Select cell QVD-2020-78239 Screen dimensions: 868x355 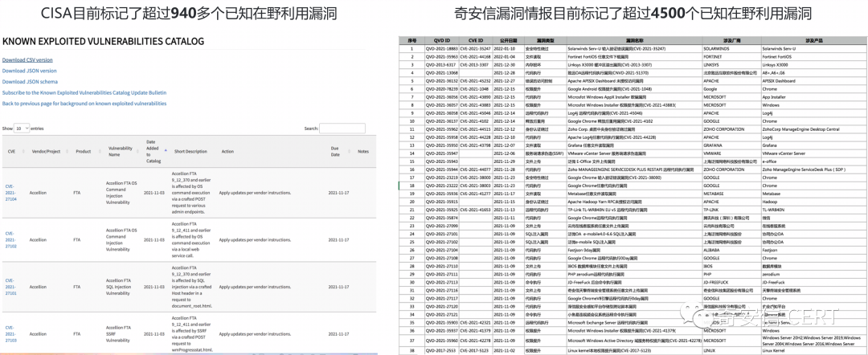(442, 88)
